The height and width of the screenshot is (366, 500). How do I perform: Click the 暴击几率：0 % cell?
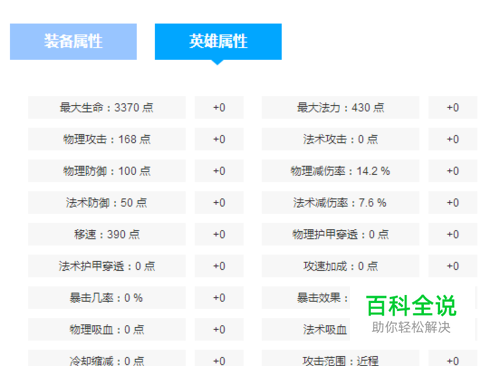click(107, 297)
